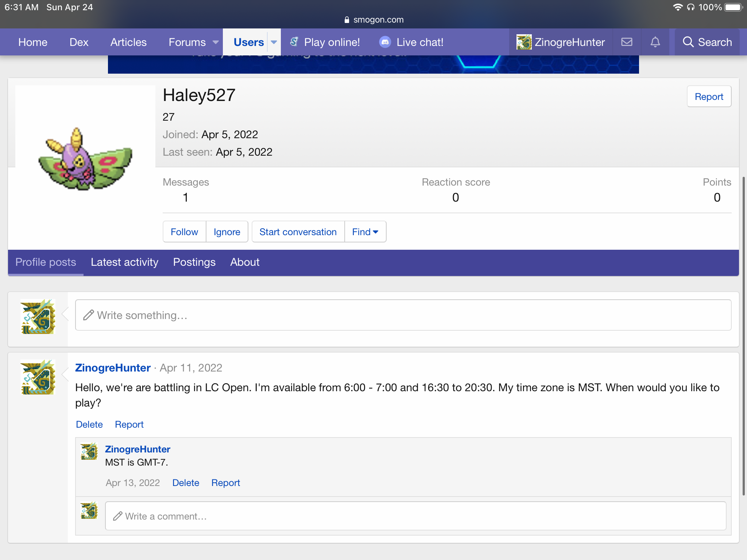Click Start conversation button
The width and height of the screenshot is (747, 560).
point(298,232)
